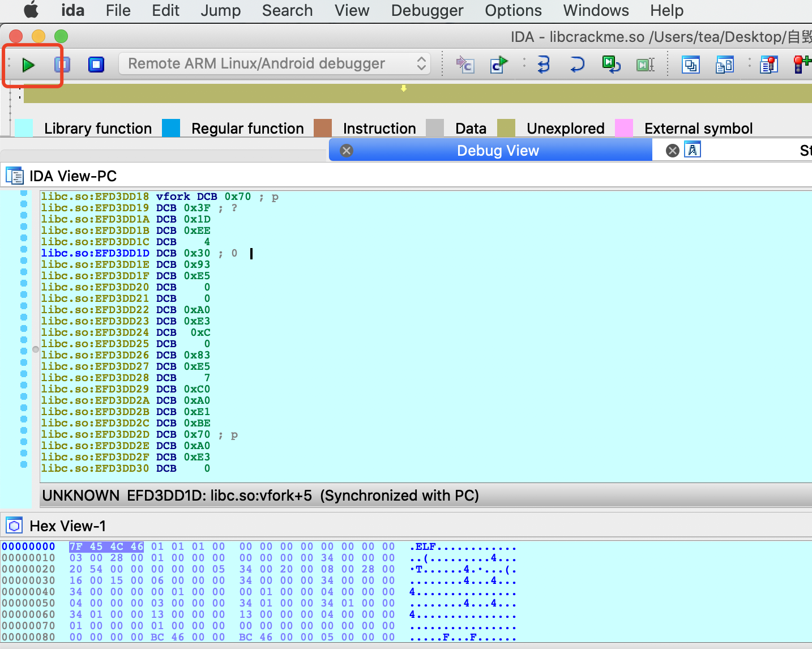Open the File menu

click(x=118, y=10)
